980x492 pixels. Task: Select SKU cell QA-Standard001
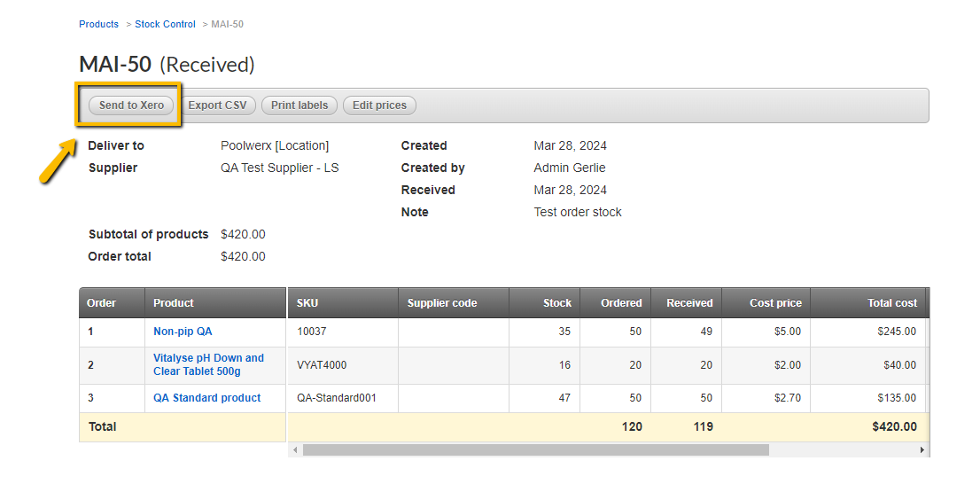343,398
